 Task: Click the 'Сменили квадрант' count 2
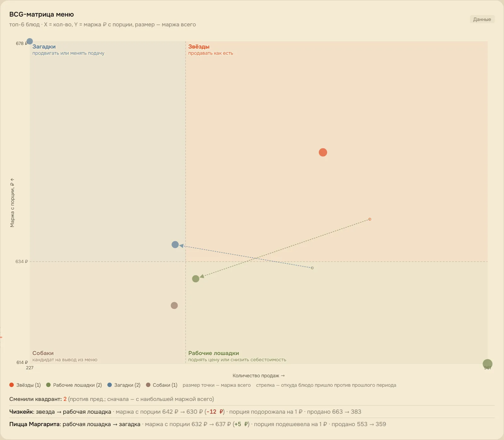pos(65,399)
